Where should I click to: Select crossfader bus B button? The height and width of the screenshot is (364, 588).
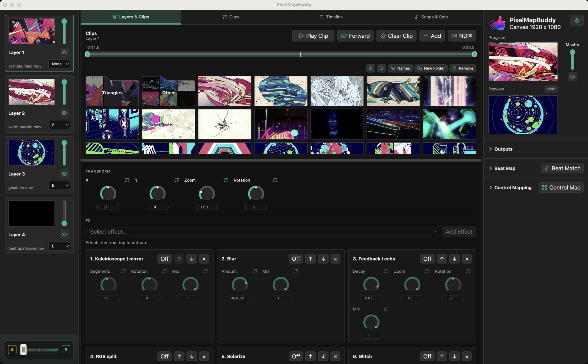[x=66, y=350]
